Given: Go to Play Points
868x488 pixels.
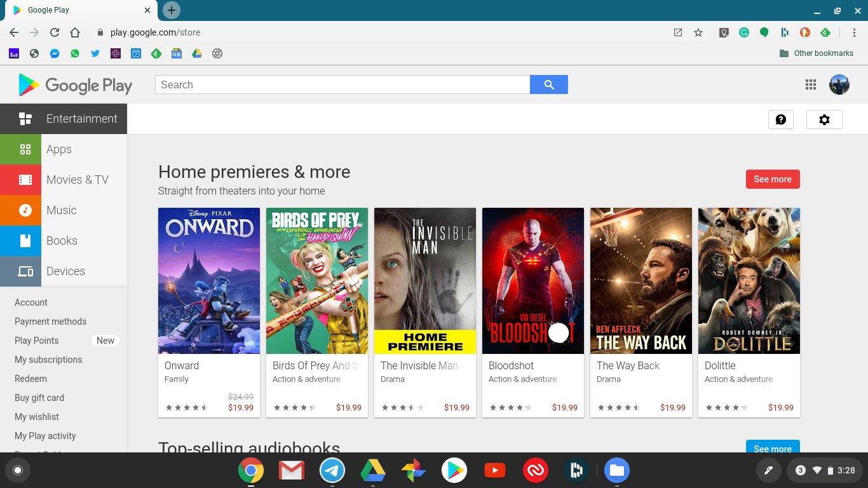Looking at the screenshot, I should pos(37,341).
